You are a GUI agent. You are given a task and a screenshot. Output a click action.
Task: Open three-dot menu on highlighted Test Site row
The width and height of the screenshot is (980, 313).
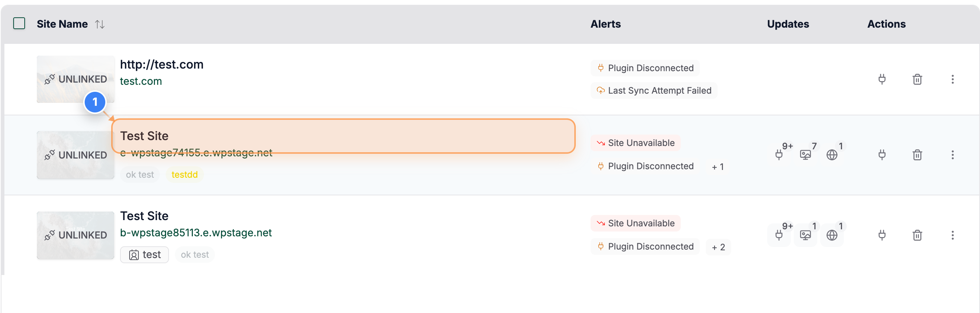click(x=953, y=154)
